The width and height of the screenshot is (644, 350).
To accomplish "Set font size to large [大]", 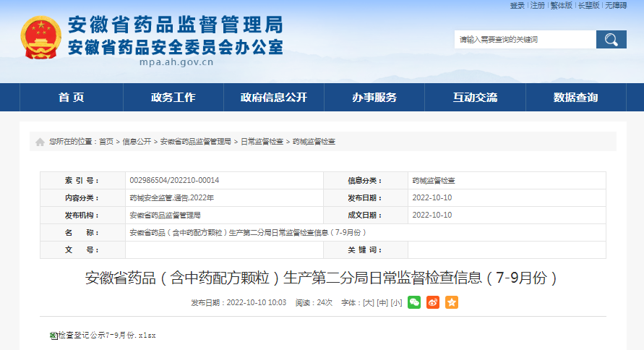I will click(x=369, y=303).
